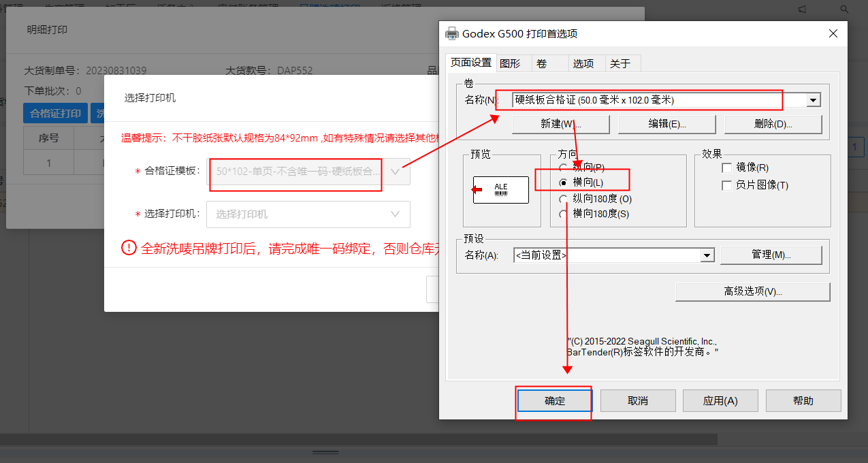Click the 编辑(E)... button
868x463 pixels.
666,124
